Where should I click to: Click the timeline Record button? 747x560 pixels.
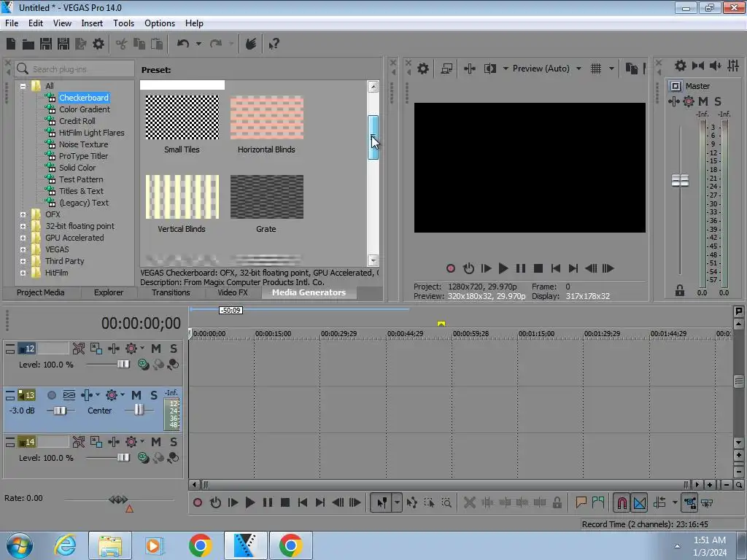tap(197, 502)
